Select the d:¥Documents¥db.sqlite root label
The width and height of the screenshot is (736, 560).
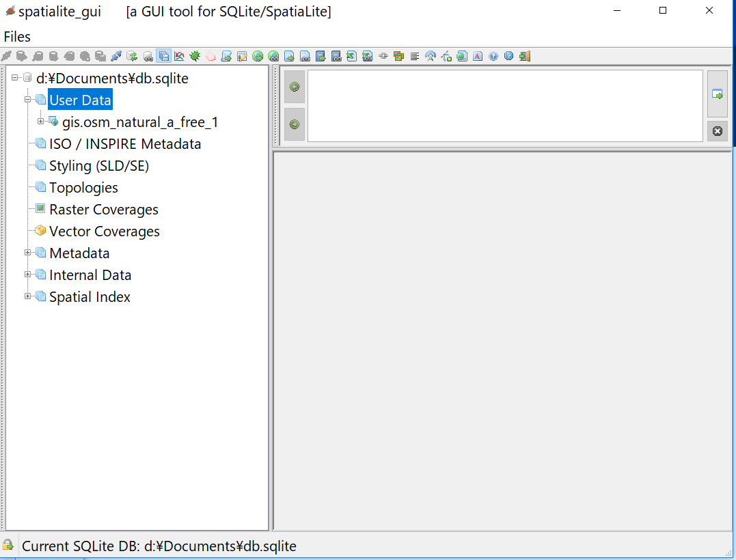[x=112, y=79]
